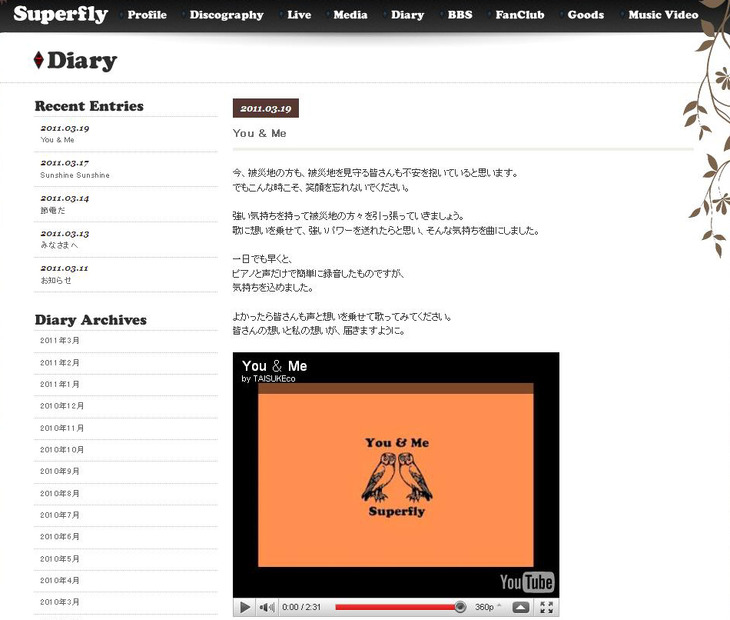Open the 2010年9月 archive

pos(60,472)
